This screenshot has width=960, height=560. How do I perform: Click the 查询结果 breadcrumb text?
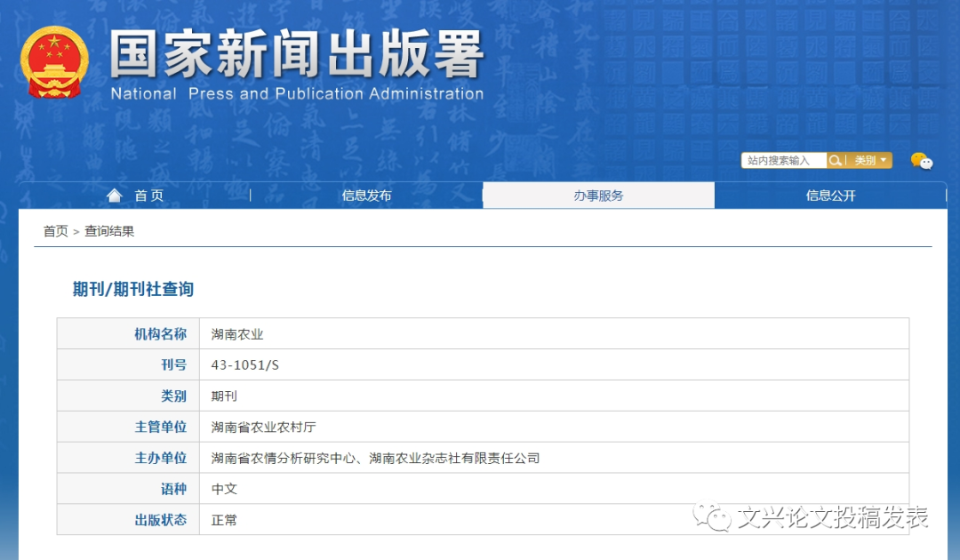click(109, 231)
